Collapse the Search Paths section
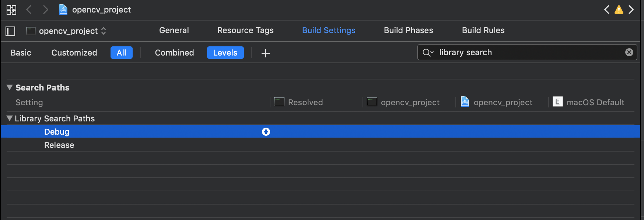644x220 pixels. 10,88
